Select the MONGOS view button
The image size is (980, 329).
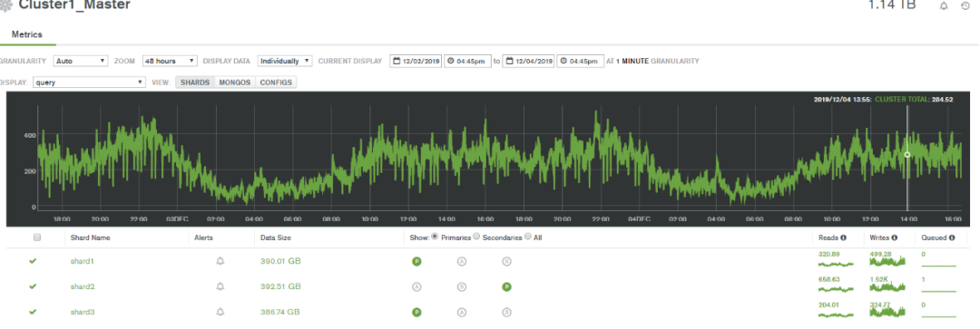click(235, 82)
